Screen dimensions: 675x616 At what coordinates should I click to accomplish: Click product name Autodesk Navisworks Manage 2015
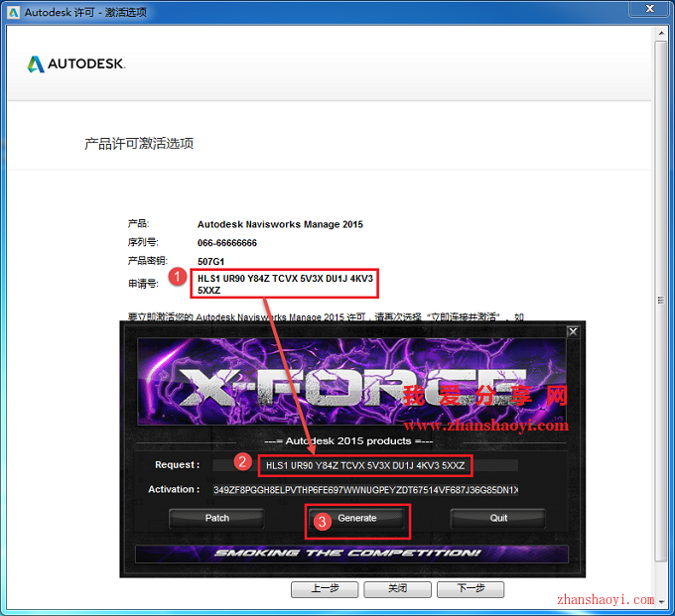[280, 224]
